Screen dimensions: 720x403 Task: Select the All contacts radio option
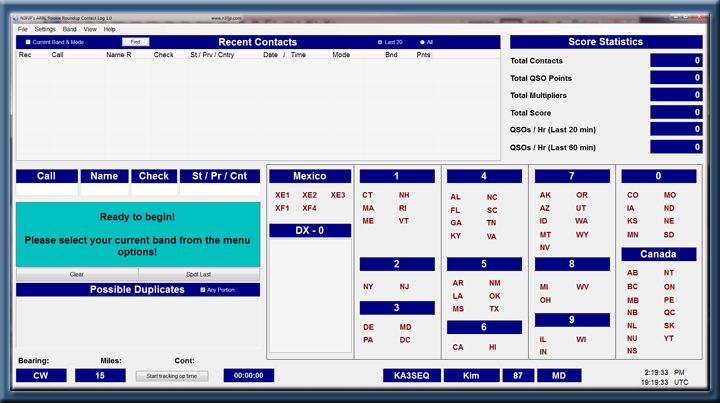click(422, 42)
